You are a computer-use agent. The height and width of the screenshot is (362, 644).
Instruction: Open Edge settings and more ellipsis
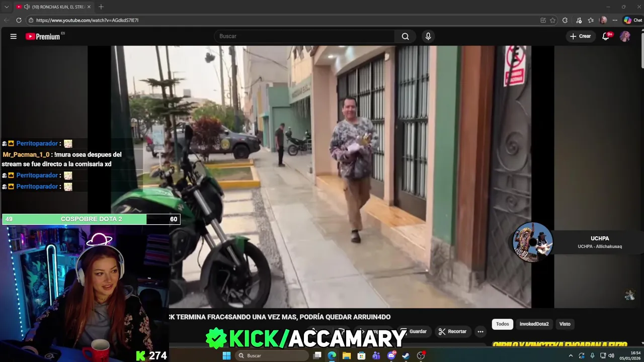(x=615, y=20)
